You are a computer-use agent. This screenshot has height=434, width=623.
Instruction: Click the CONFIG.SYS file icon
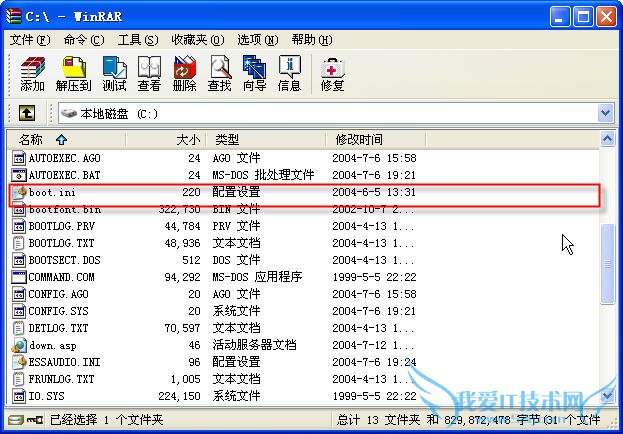click(19, 311)
